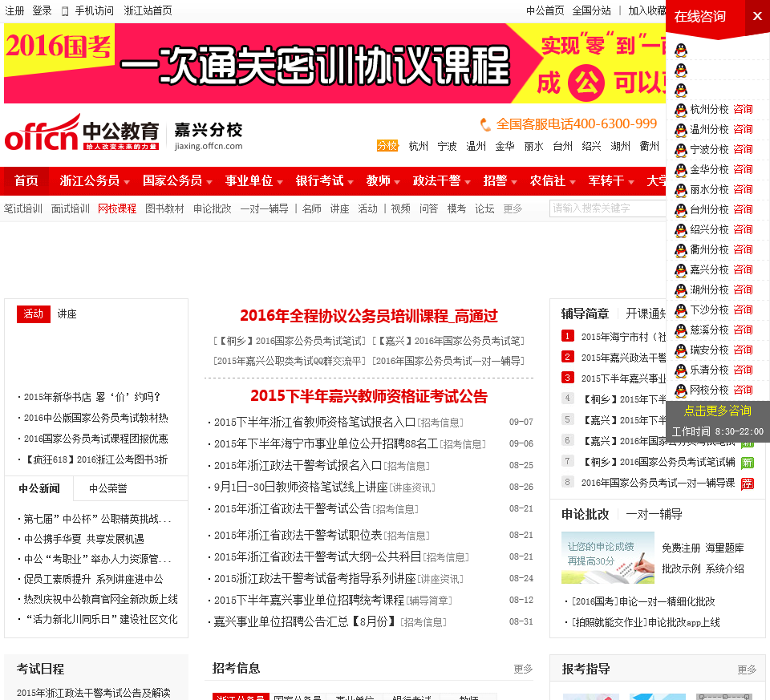Open the 登录 link at top

pyautogui.click(x=42, y=10)
